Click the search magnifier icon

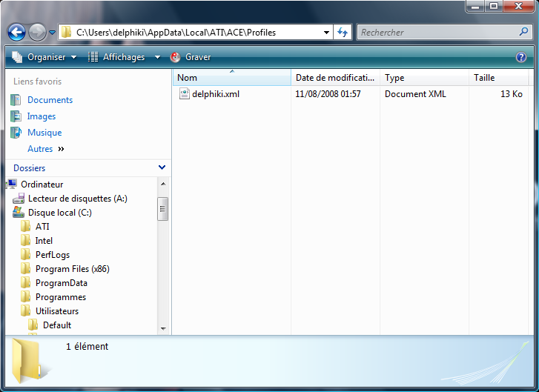pos(523,32)
